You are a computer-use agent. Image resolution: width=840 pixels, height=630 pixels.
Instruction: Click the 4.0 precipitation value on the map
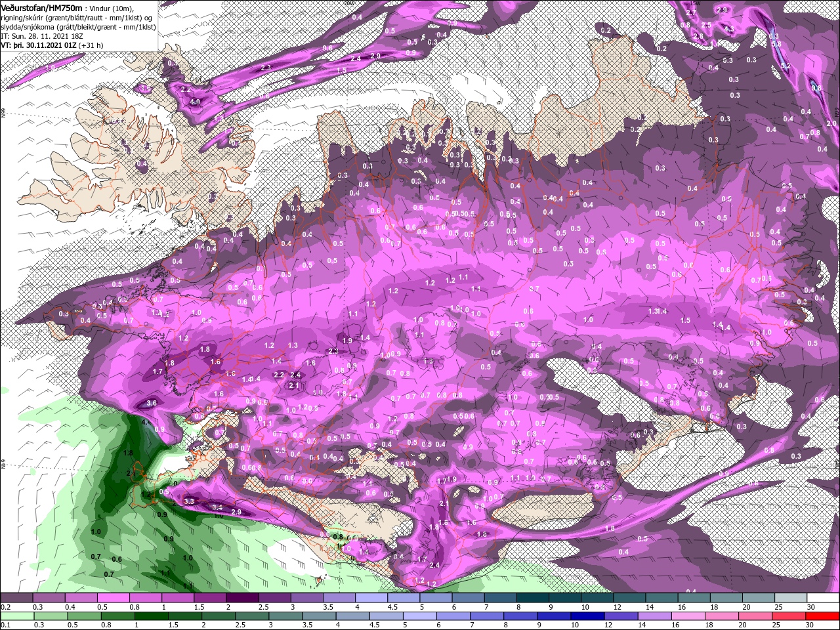click(194, 102)
